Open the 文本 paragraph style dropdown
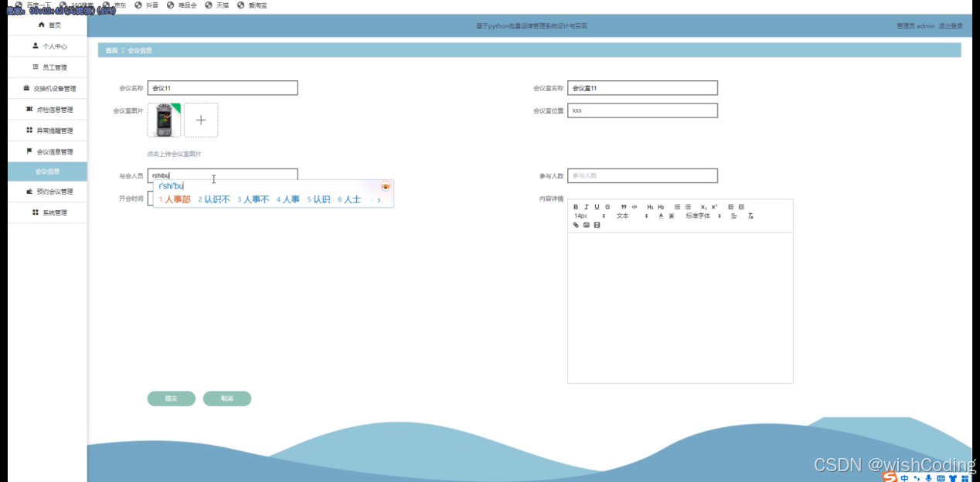This screenshot has width=980, height=482. 631,216
